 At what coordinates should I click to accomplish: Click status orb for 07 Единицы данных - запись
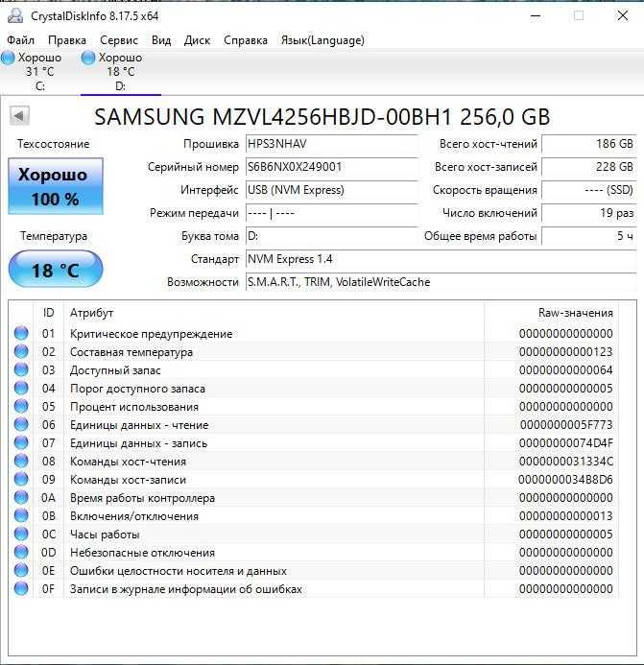click(21, 442)
